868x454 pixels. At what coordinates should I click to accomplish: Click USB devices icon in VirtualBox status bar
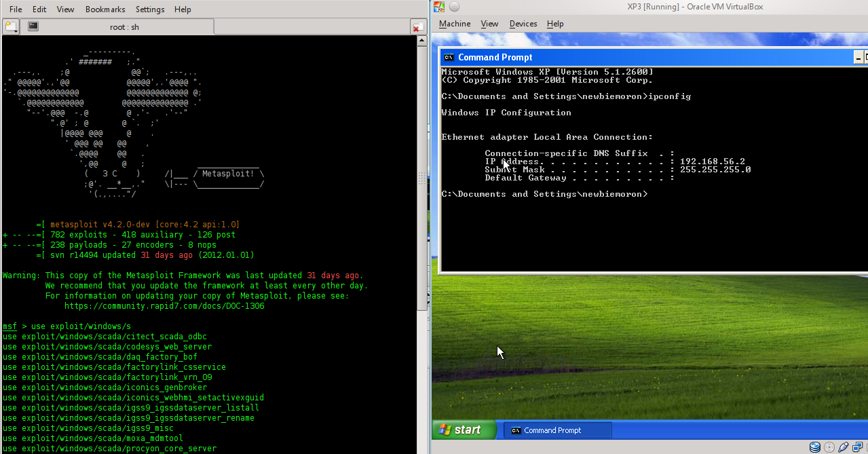[x=843, y=447]
